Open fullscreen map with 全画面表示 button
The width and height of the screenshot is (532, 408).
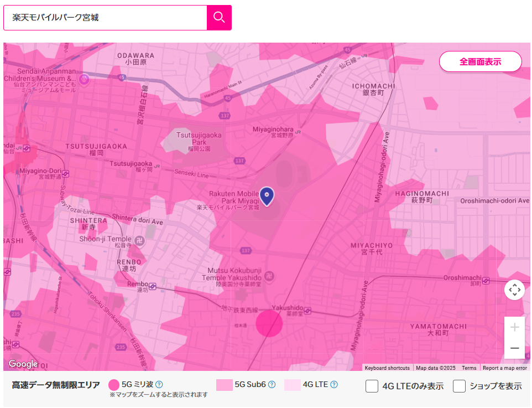480,62
